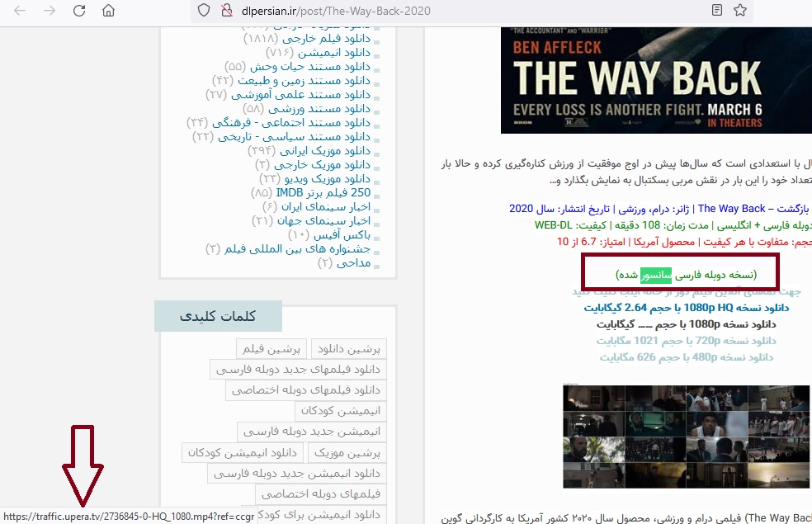Screen dimensions: 812x524
Task: Click tag پرشین فیلم
Action: pos(271,349)
